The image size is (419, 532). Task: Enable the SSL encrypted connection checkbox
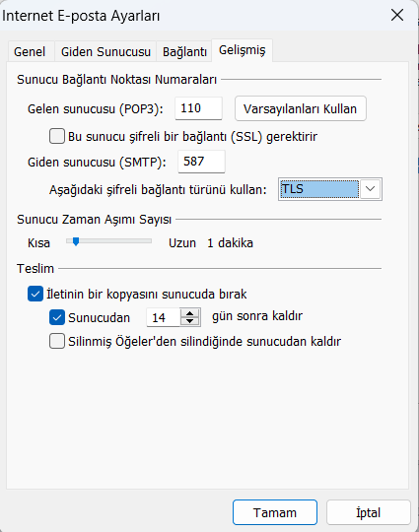(x=57, y=136)
